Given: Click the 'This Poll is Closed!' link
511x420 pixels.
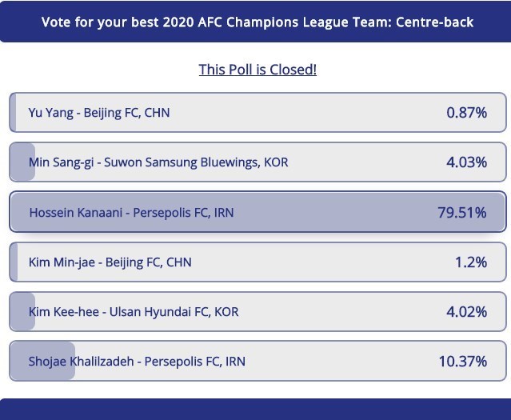Looking at the screenshot, I should (x=257, y=70).
